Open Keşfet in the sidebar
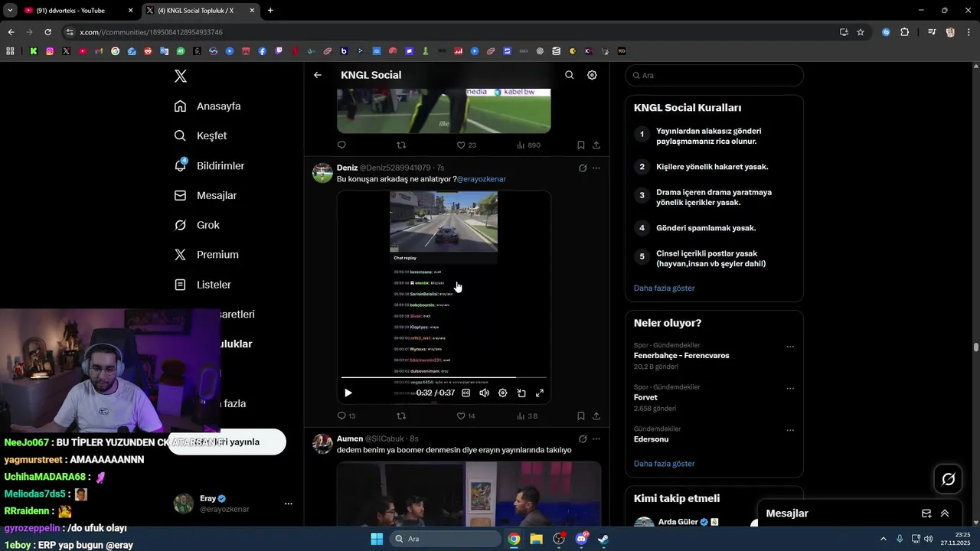This screenshot has width=980, height=551. tap(201, 135)
